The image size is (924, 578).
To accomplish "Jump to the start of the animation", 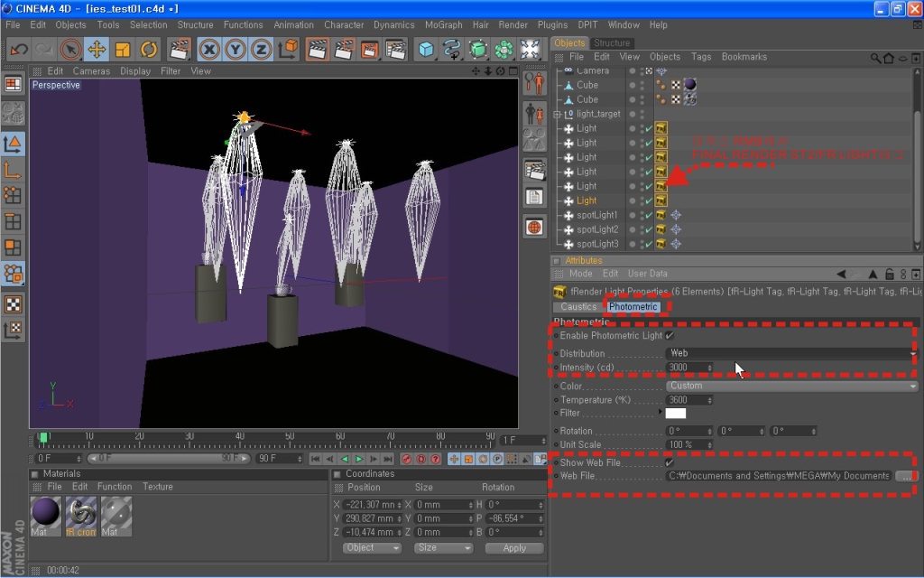I will point(315,459).
